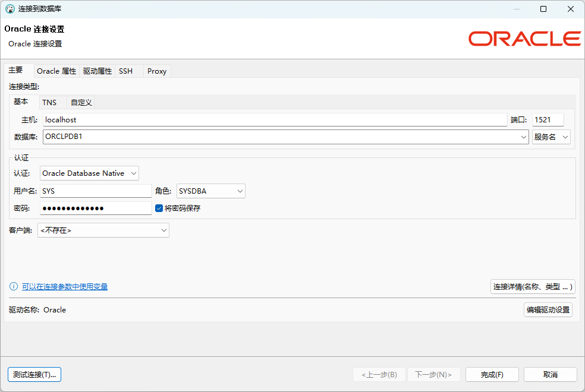The width and height of the screenshot is (585, 392).
Task: Click the 驱动名称: Oracle text
Action: tap(37, 309)
